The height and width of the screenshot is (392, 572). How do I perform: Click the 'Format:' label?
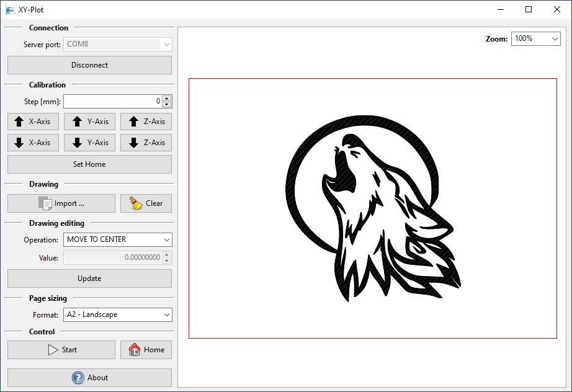pos(45,315)
